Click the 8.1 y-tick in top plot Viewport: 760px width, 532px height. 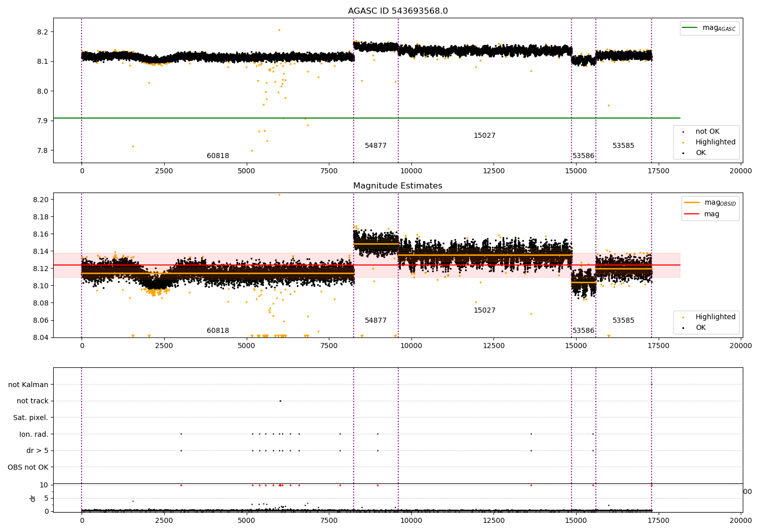point(43,62)
